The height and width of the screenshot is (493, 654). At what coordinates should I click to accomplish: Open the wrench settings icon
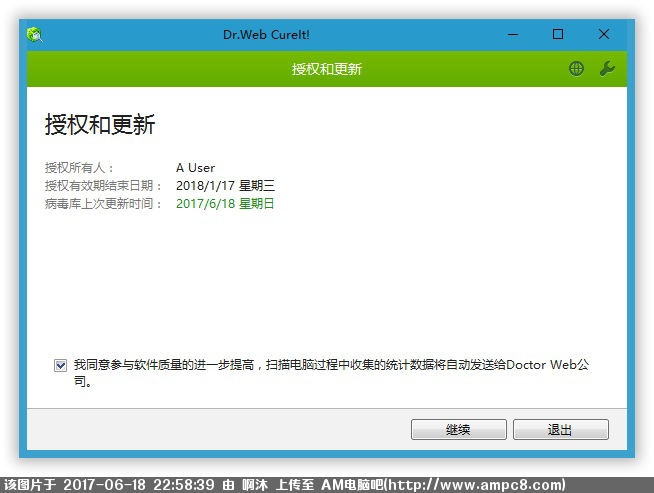607,68
